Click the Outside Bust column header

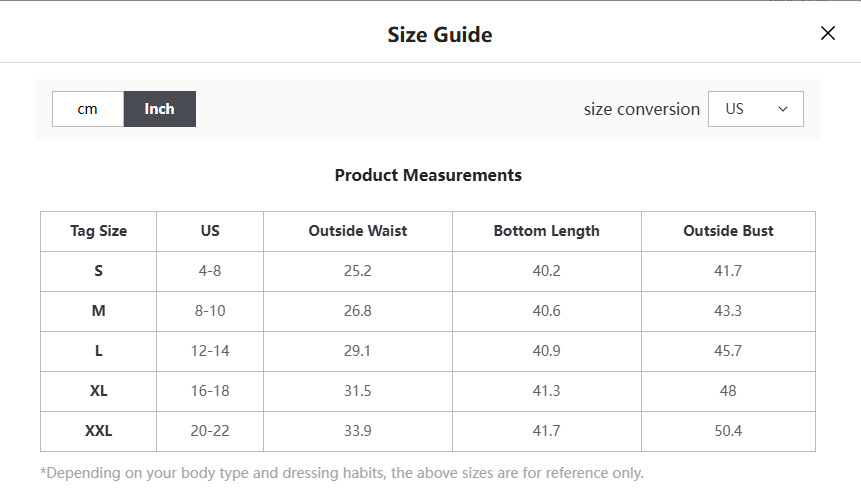tap(728, 231)
